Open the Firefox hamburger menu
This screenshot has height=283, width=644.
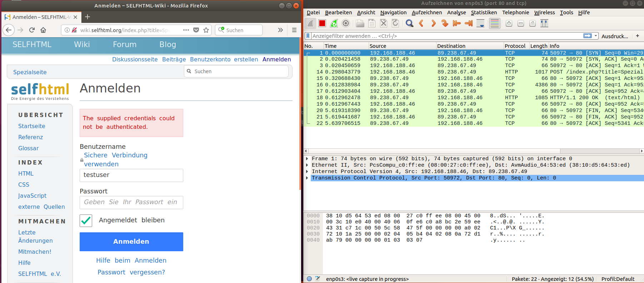294,30
